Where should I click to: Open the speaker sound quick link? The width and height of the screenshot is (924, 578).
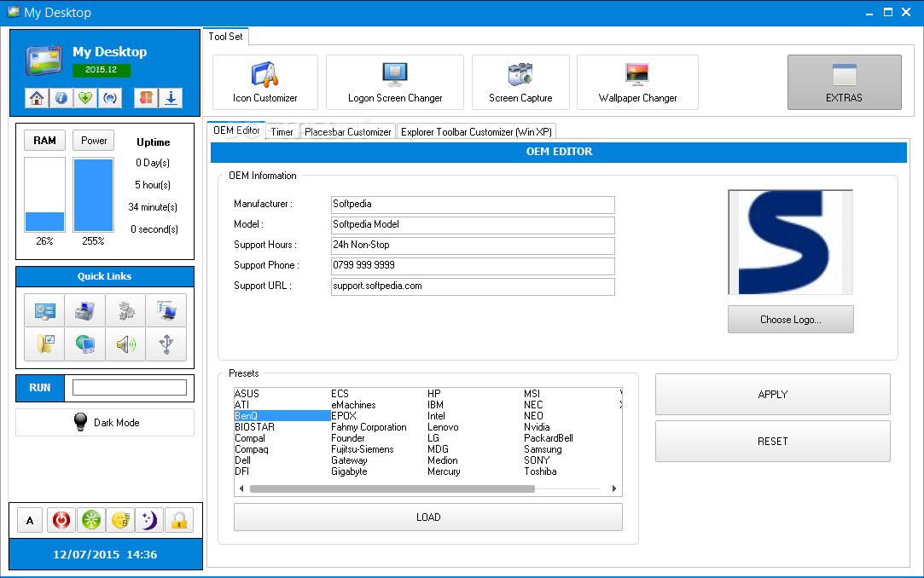point(125,344)
